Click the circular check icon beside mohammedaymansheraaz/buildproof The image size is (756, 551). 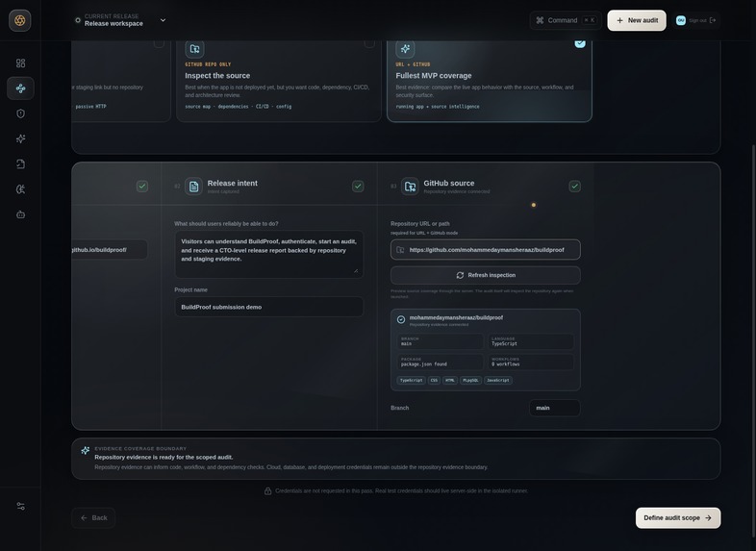click(401, 319)
